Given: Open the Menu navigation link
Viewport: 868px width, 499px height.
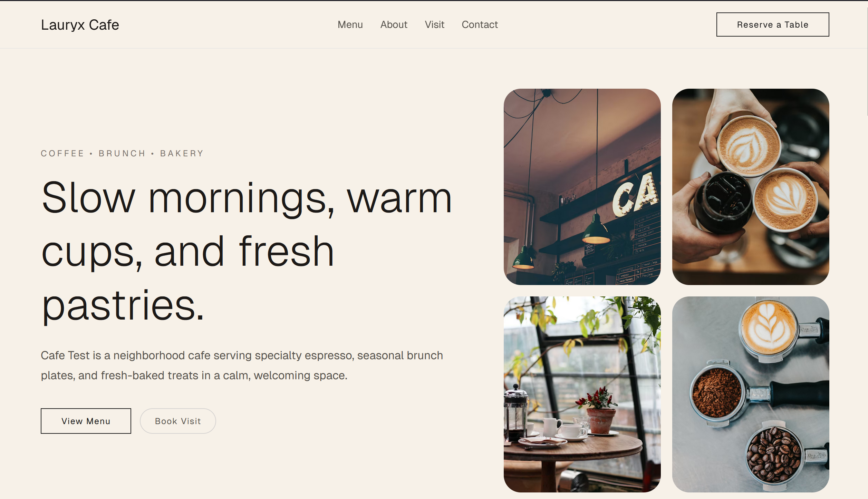Looking at the screenshot, I should (350, 25).
